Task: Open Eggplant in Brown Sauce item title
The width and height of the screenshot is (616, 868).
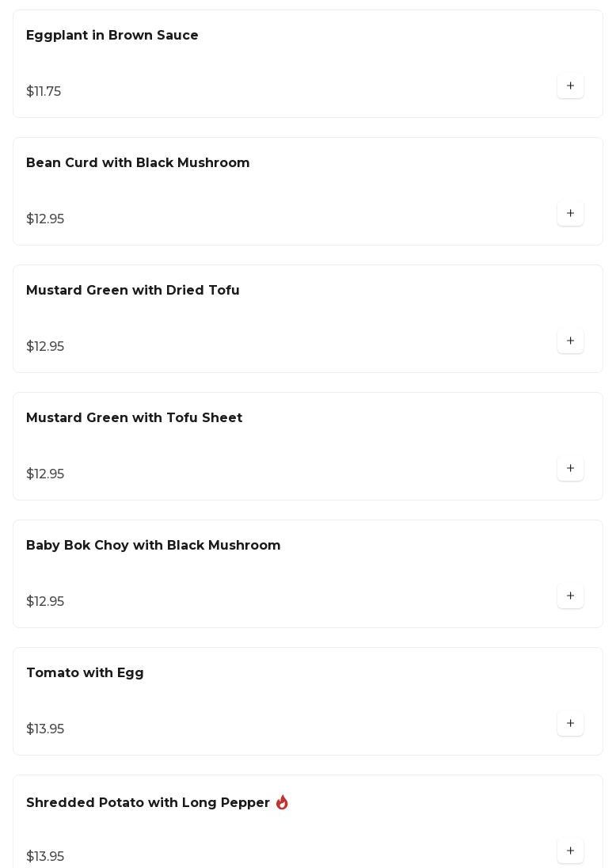Action: tap(112, 36)
